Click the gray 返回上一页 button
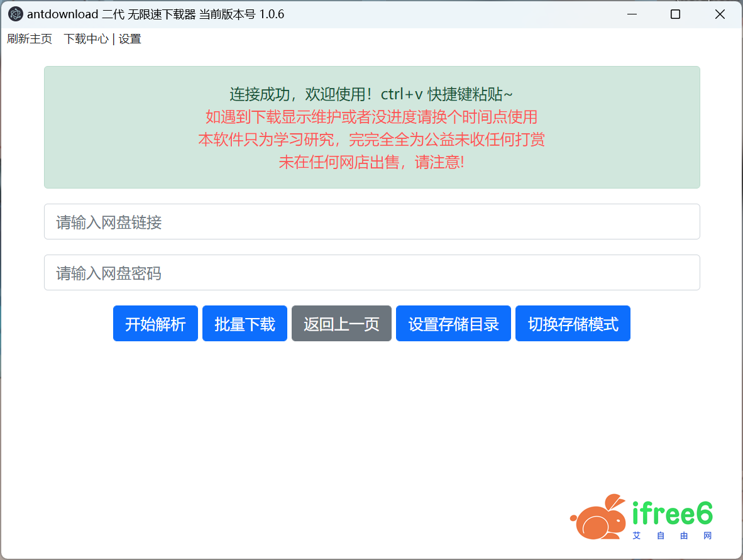This screenshot has width=743, height=560. point(341,324)
